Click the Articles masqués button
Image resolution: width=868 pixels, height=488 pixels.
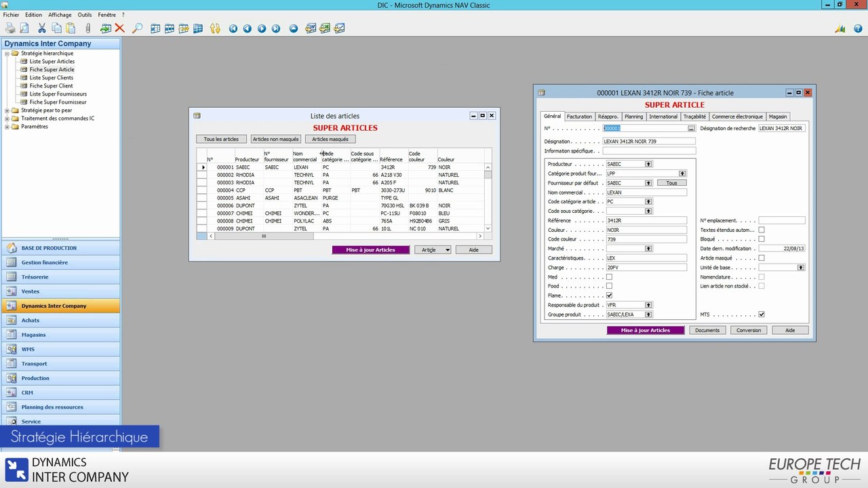point(330,139)
